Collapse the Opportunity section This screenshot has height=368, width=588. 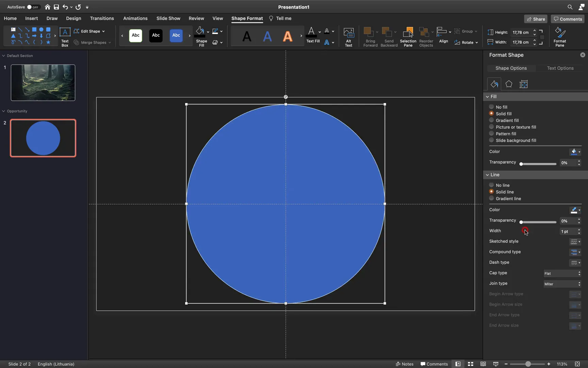click(x=3, y=111)
